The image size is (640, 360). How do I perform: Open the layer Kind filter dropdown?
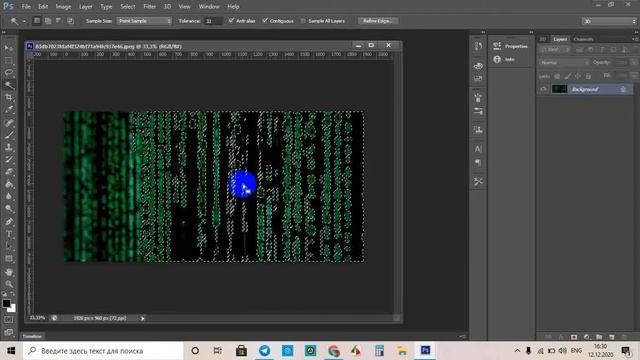555,50
